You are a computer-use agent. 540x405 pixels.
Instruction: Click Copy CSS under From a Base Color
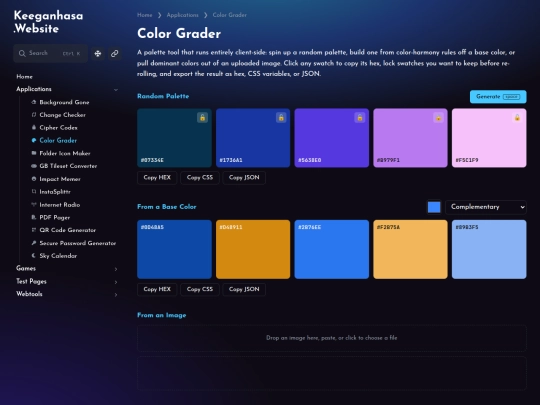click(x=200, y=289)
